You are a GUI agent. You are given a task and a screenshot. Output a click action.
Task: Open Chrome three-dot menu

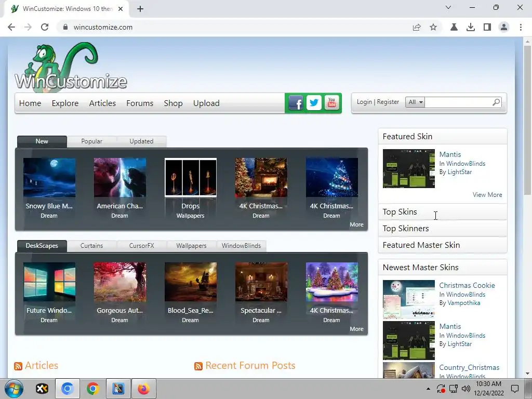tap(521, 27)
